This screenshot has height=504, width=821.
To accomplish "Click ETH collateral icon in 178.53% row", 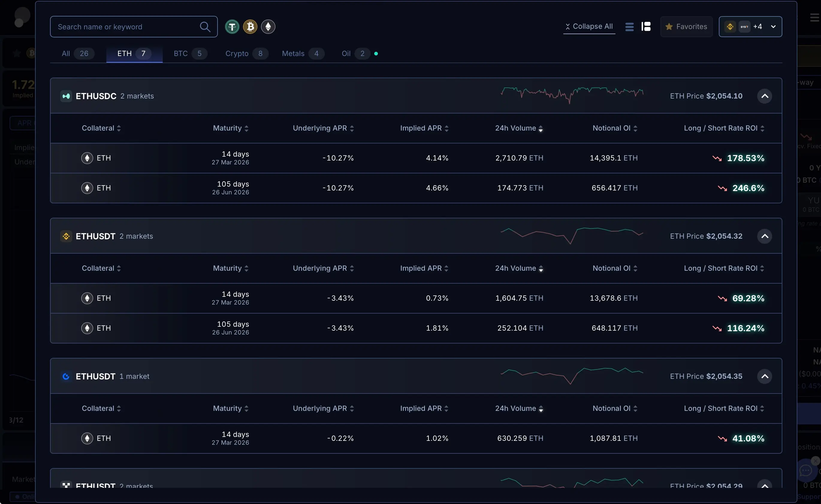I will click(x=87, y=158).
